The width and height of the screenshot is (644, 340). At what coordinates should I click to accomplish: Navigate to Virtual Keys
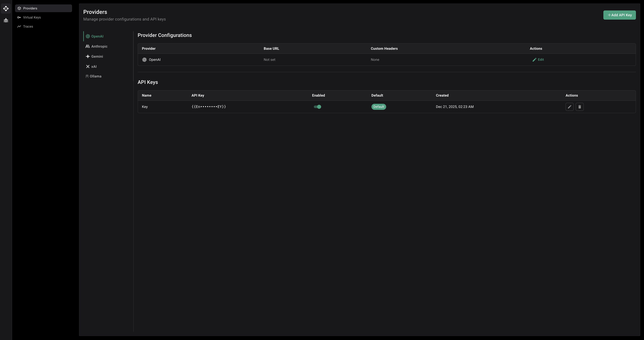click(32, 17)
